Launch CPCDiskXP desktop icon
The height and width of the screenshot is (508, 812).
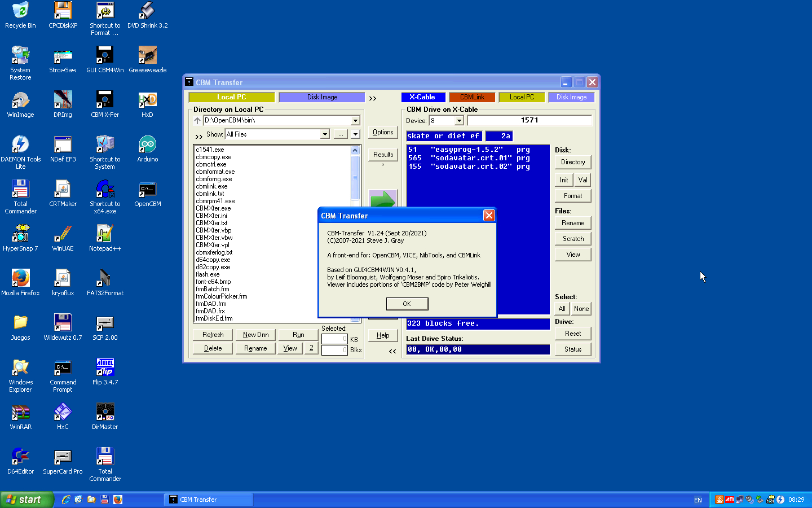point(63,15)
